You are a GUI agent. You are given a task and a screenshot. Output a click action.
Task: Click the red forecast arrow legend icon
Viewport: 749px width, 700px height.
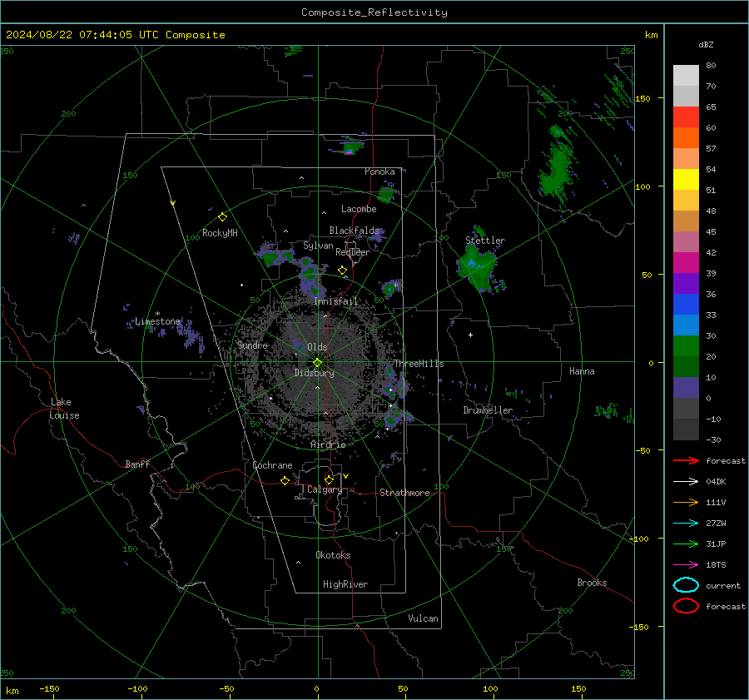point(686,460)
